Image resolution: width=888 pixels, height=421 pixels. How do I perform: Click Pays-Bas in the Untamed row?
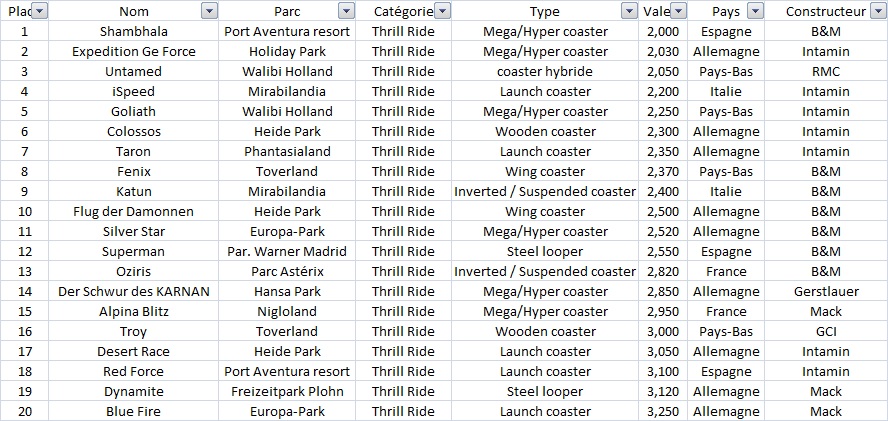tap(726, 71)
